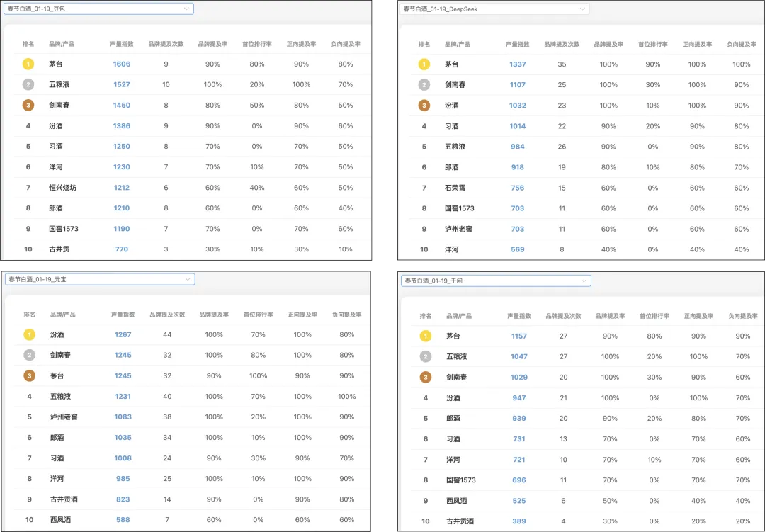Click bronze rank 3 badge in 元宝 table

[30, 376]
